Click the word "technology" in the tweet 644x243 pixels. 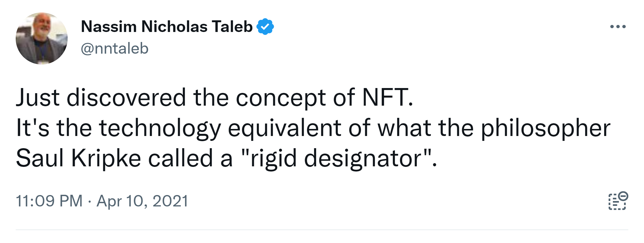[x=160, y=128]
